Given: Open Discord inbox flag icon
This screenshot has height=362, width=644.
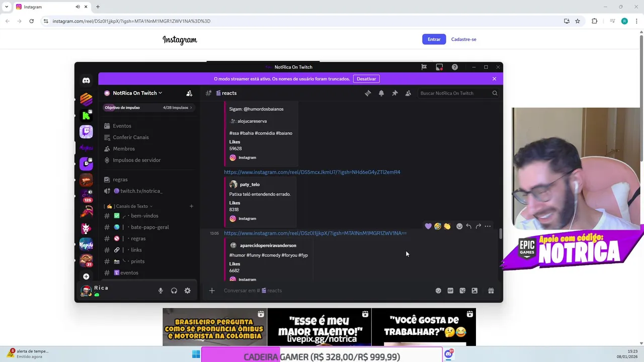Looking at the screenshot, I should coord(424,67).
